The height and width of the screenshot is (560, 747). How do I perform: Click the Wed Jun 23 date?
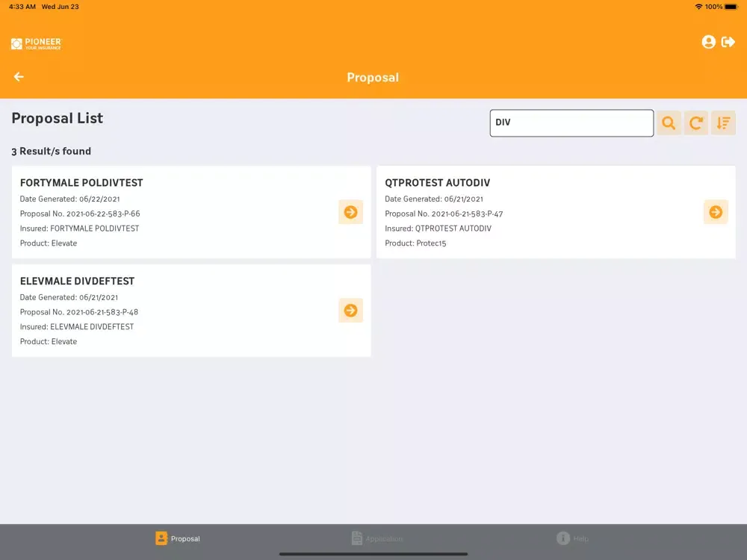point(60,7)
